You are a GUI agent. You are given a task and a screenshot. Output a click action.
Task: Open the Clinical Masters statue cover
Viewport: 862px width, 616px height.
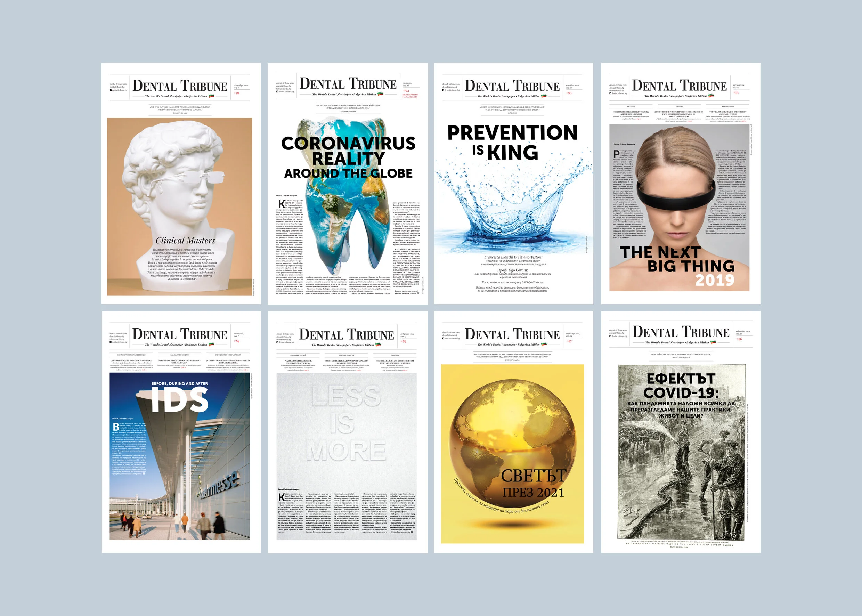(x=181, y=183)
